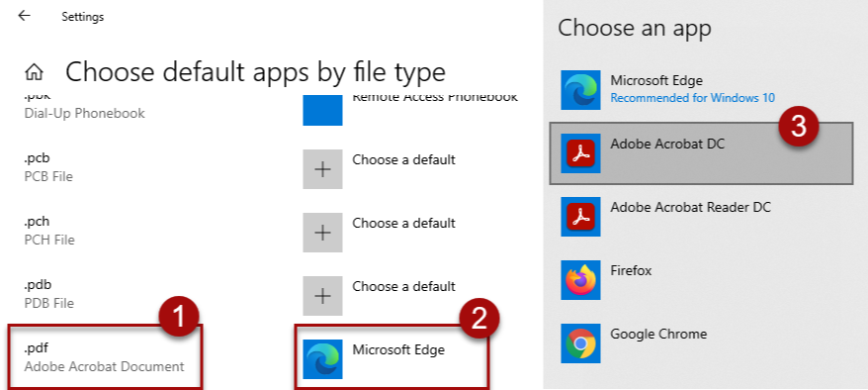Click 'Remote Access Phonebook' app label
This screenshot has height=390, width=868.
pyautogui.click(x=435, y=99)
